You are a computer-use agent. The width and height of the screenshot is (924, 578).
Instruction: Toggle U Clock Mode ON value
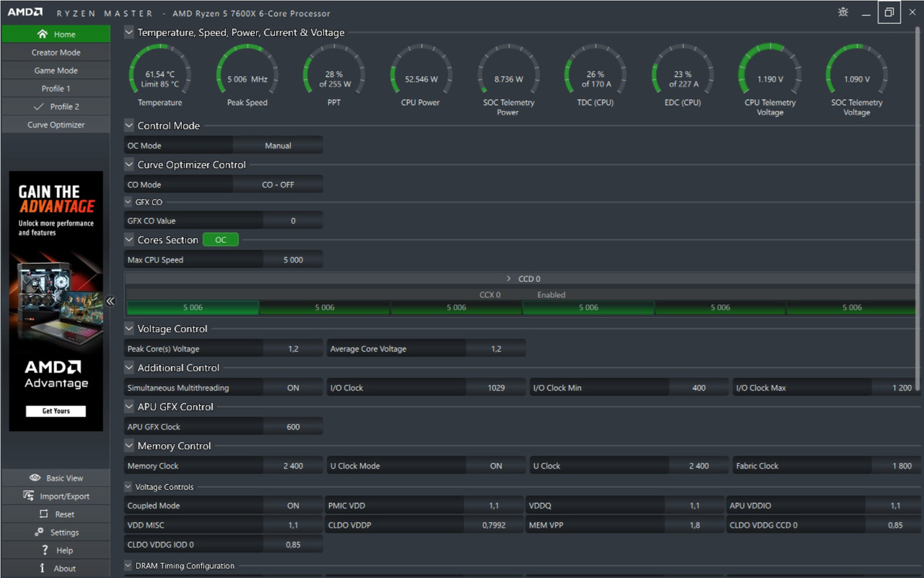pyautogui.click(x=496, y=466)
